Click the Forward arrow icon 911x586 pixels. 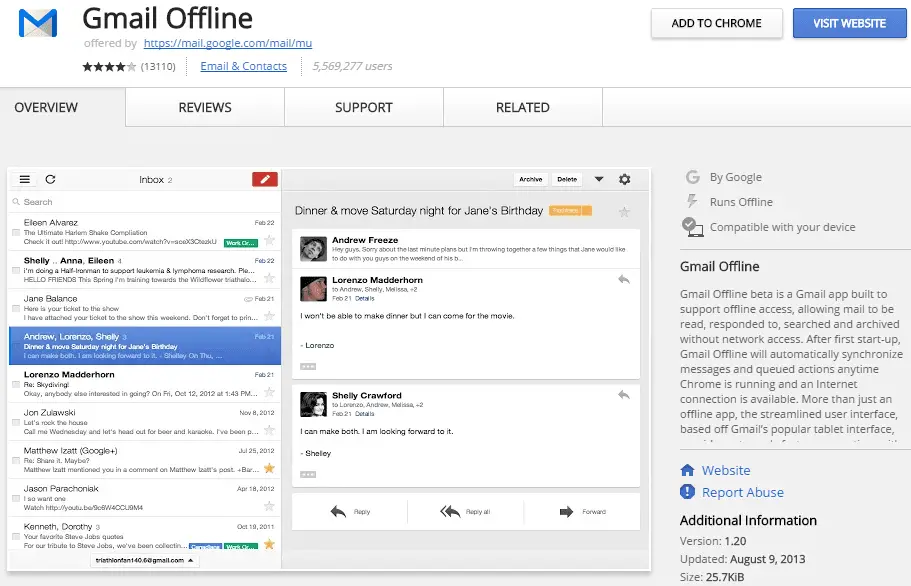coord(566,512)
